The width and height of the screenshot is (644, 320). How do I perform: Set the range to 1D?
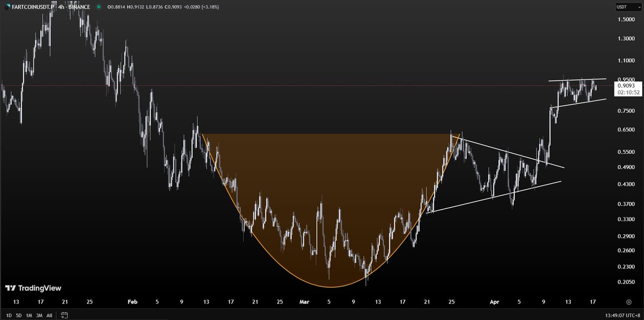[x=9, y=315]
